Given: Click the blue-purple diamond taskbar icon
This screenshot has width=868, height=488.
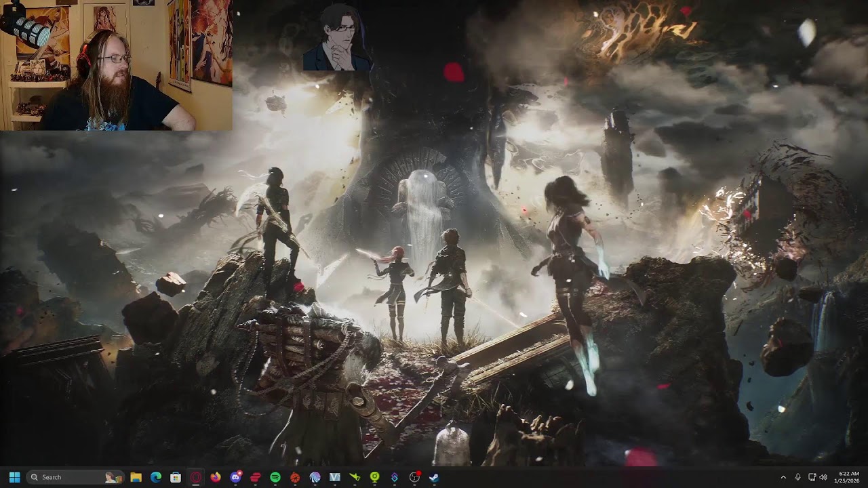Looking at the screenshot, I should coord(395,477).
